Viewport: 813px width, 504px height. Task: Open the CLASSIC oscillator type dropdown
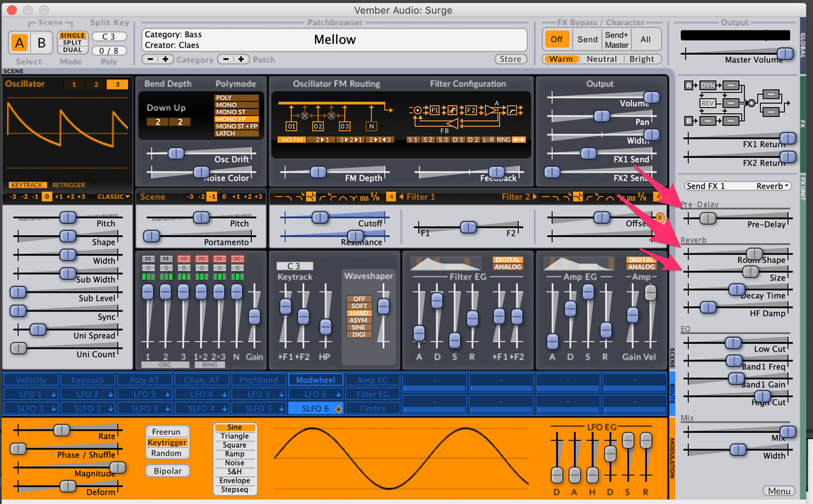114,197
